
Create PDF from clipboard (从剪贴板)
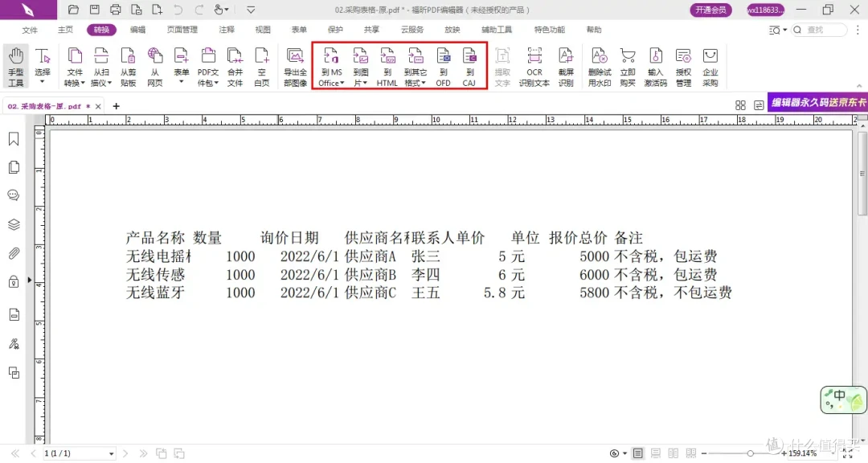click(x=128, y=67)
